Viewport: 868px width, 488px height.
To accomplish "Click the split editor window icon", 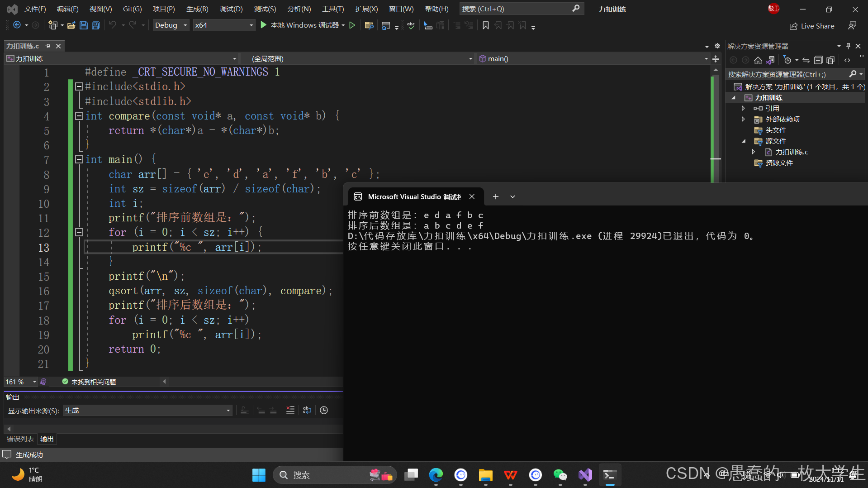I will [716, 58].
